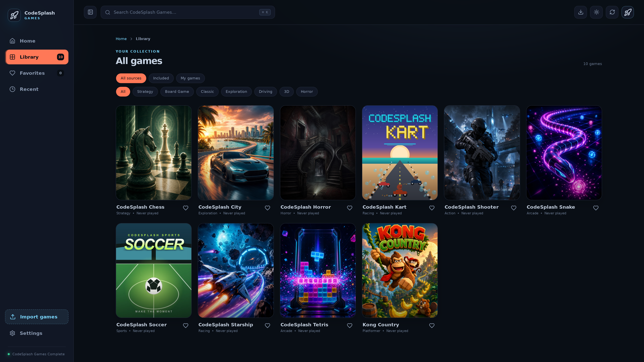Collapse the sidebar with the panel toggle icon

tap(90, 12)
